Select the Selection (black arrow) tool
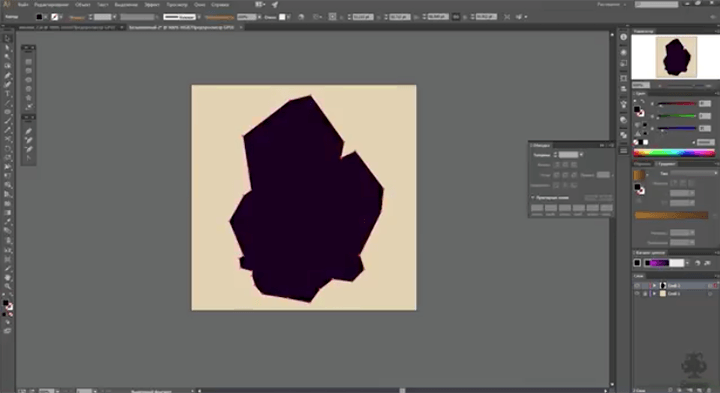The width and height of the screenshot is (720, 393). [x=7, y=39]
